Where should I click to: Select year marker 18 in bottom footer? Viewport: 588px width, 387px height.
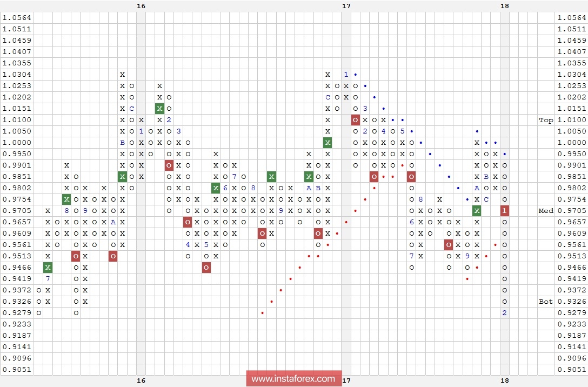point(505,381)
